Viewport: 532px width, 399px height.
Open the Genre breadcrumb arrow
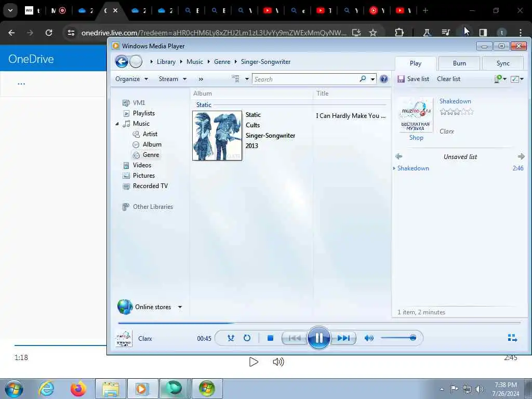(x=235, y=62)
